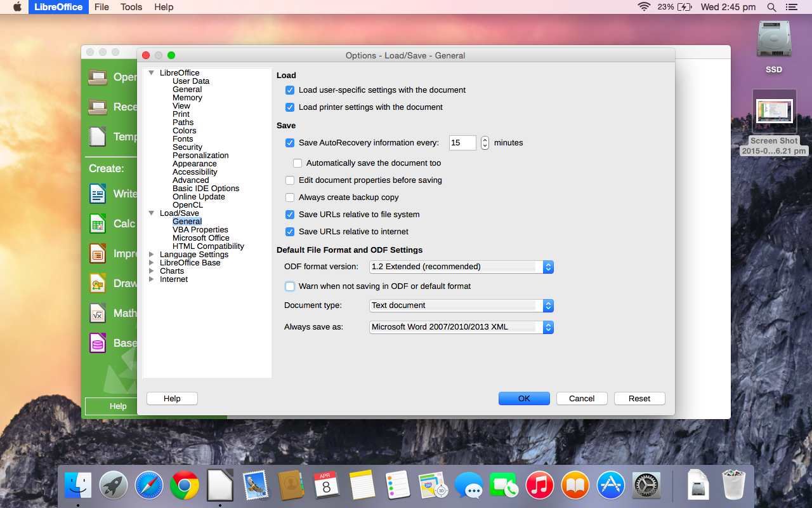Uncheck Load printer settings with the document
Viewport: 812px width, 508px height.
coord(290,107)
